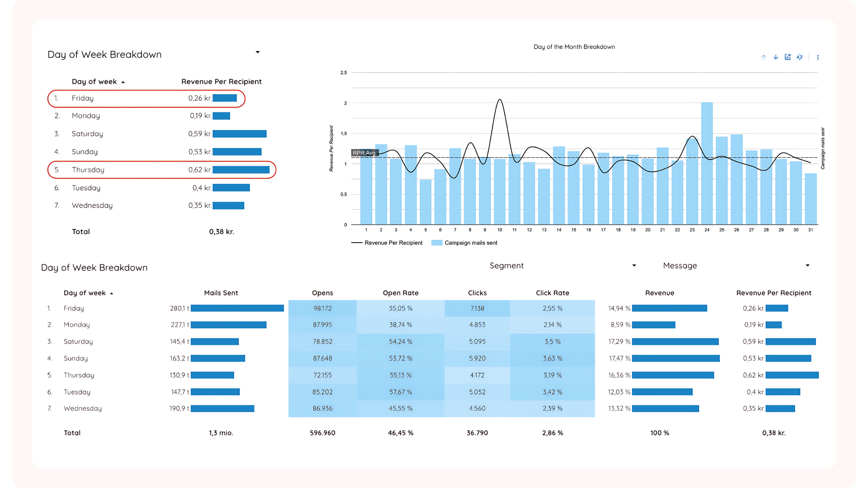Expand the Day of Week Breakdown dropdown
The height and width of the screenshot is (488, 868).
click(x=258, y=52)
